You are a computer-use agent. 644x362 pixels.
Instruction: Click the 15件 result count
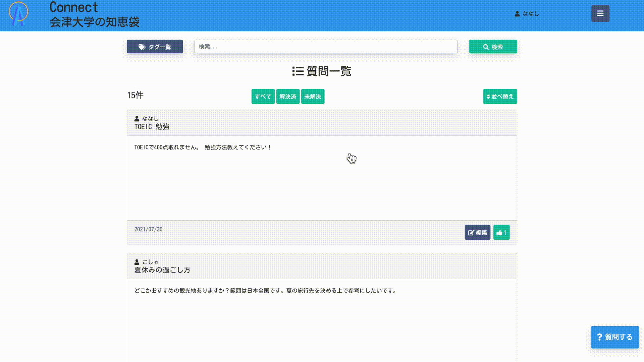(x=135, y=95)
